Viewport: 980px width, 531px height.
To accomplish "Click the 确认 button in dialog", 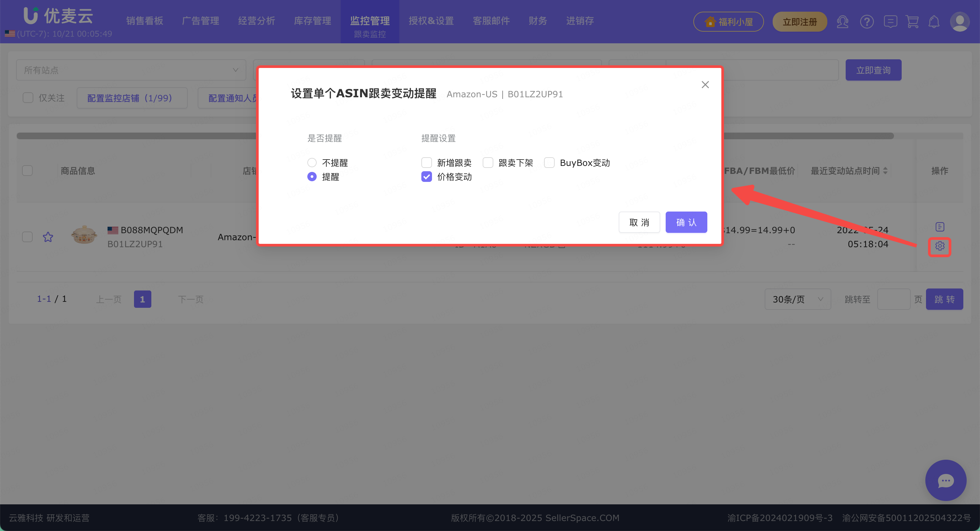I will click(x=686, y=222).
